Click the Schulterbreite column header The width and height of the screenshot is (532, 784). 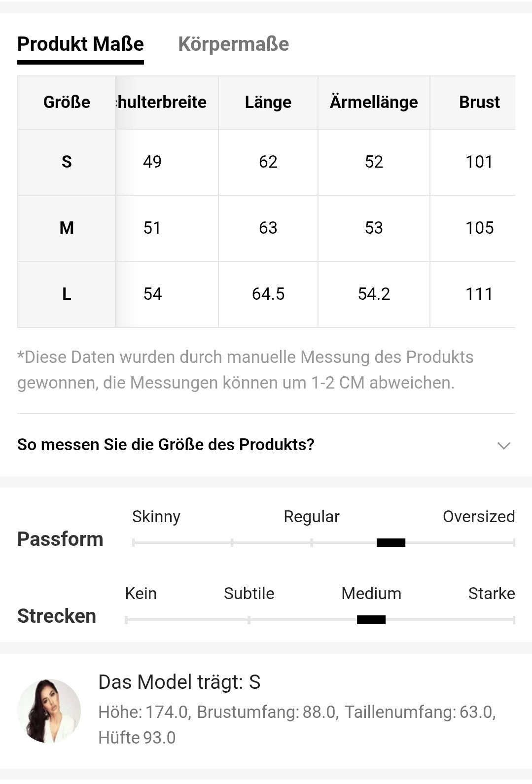click(163, 102)
